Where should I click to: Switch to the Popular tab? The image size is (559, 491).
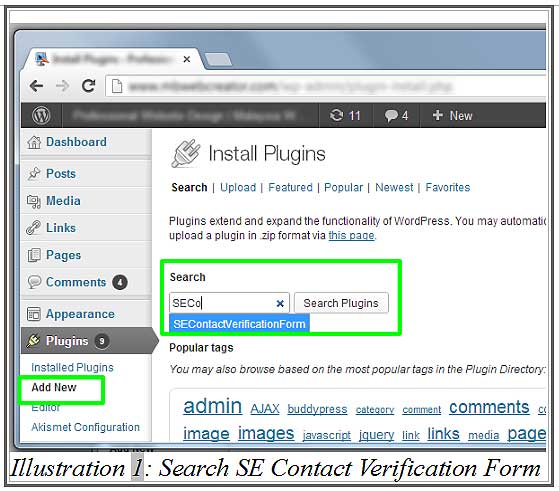click(x=343, y=187)
